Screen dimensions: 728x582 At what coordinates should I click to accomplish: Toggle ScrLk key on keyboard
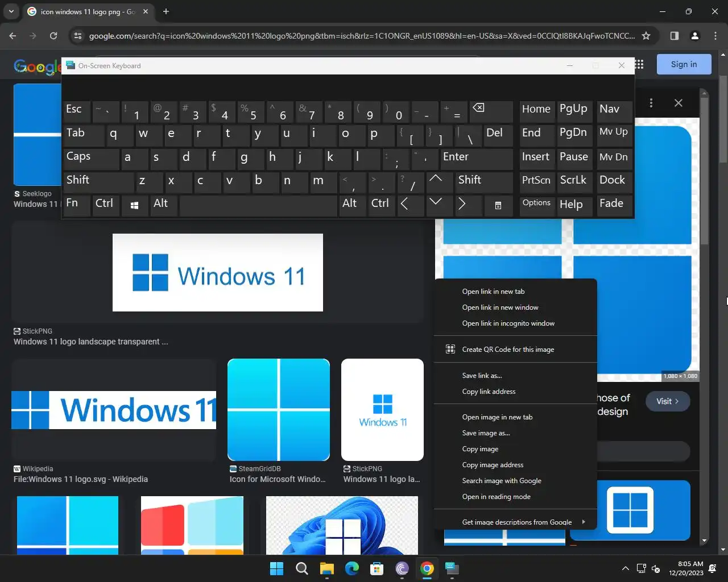tap(575, 182)
